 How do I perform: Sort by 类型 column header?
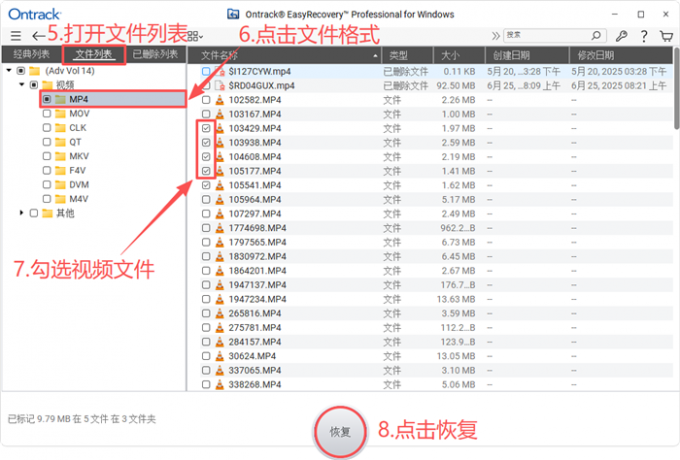[x=407, y=55]
